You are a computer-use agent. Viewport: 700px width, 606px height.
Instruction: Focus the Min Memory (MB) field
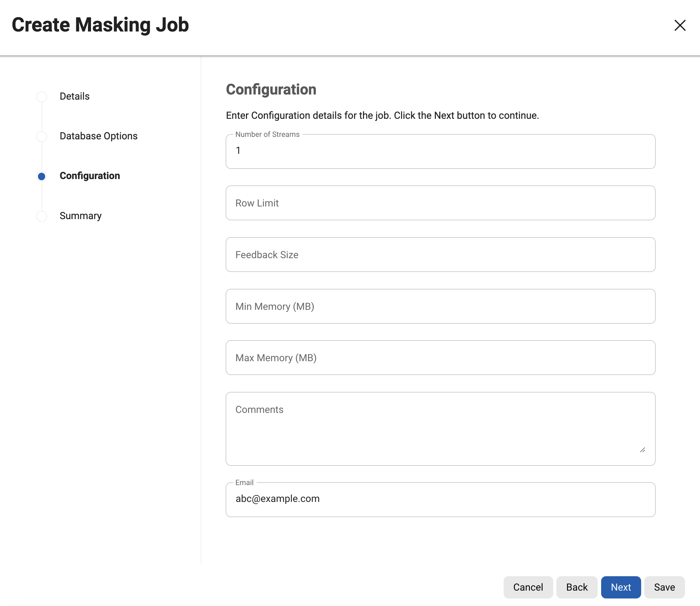coord(440,306)
